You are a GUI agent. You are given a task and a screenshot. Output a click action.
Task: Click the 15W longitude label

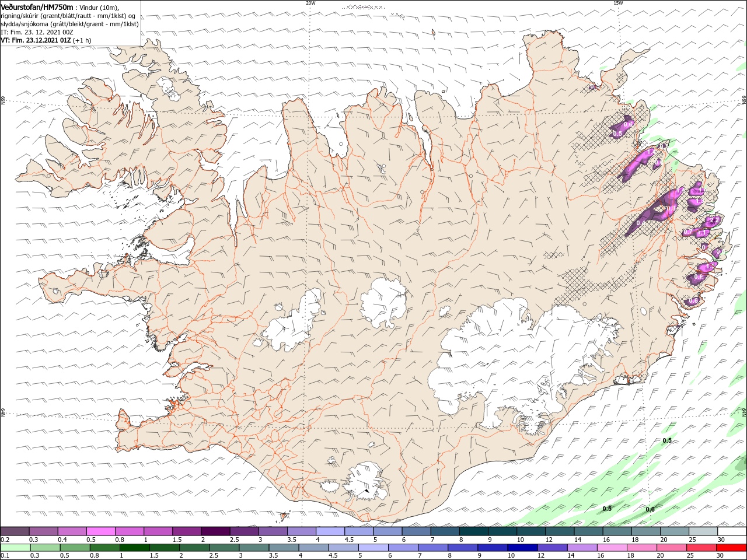click(x=618, y=3)
